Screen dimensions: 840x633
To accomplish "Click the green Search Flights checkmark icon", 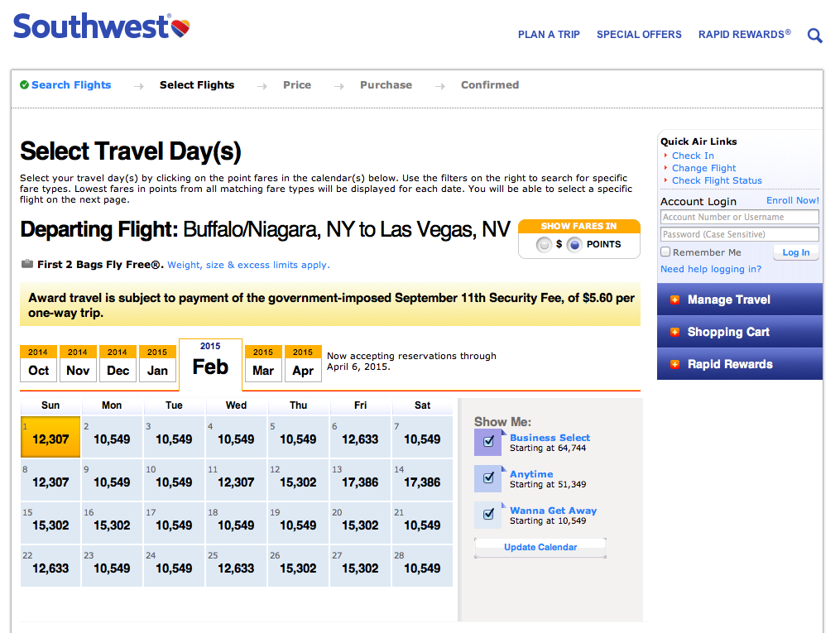I will 25,84.
